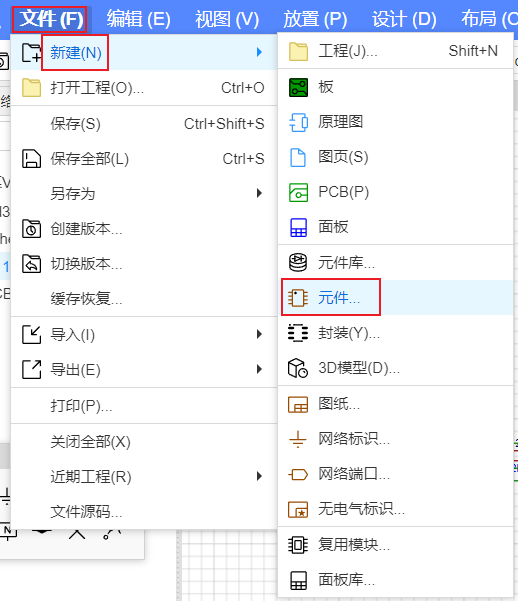This screenshot has height=601, width=518.
Task: Open the 3D模型(D) cube icon
Action: point(298,368)
